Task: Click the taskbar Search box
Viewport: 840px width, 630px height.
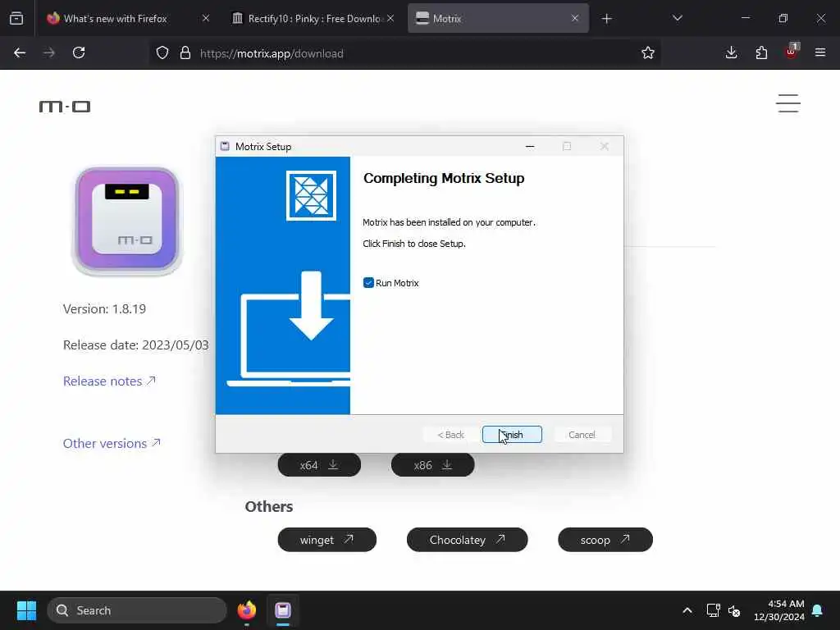Action: pos(137,610)
